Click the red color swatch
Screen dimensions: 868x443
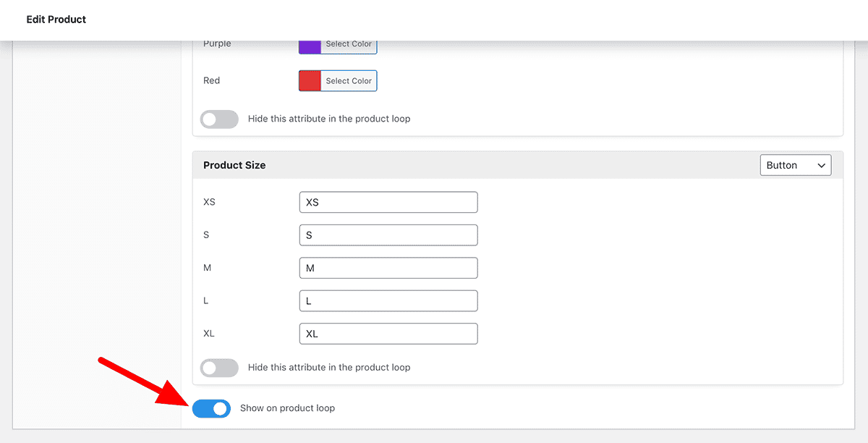(310, 81)
